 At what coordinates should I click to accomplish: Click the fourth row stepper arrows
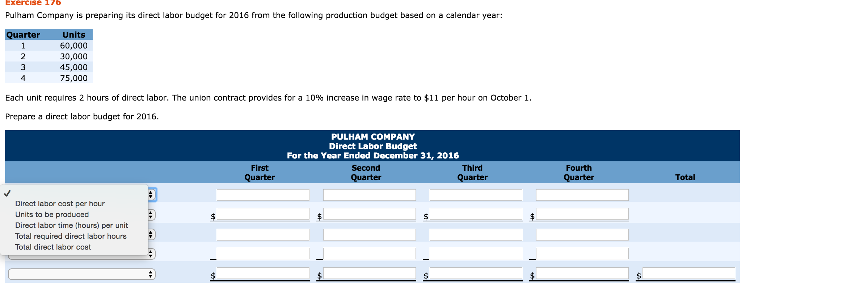(x=150, y=254)
